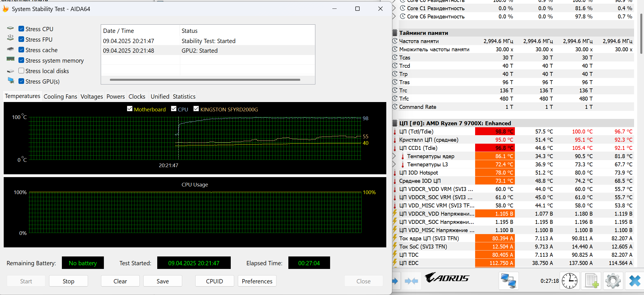This screenshot has width=644, height=295.
Task: Go to the Clocks tab
Action: click(x=137, y=97)
